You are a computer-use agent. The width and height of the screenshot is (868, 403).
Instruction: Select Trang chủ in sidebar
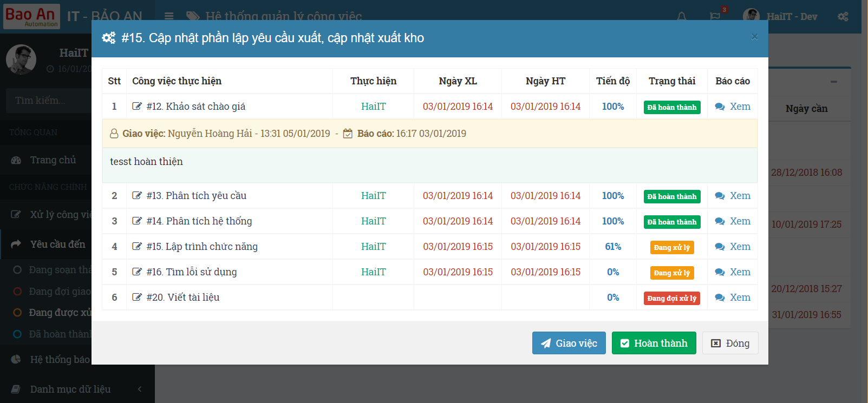tap(53, 160)
